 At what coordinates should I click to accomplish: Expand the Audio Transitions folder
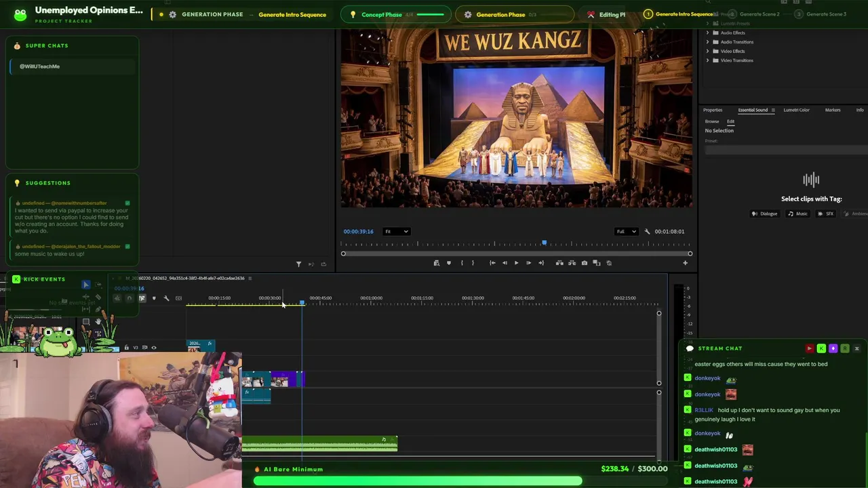click(707, 42)
